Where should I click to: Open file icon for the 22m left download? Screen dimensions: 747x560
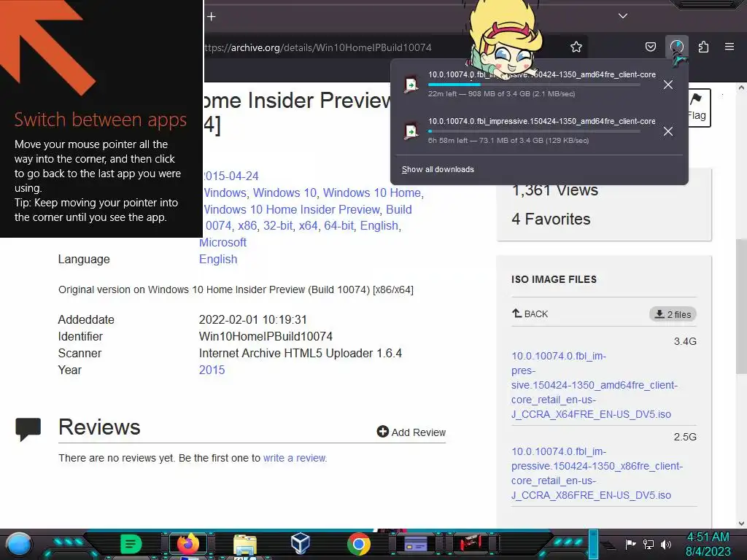point(411,85)
